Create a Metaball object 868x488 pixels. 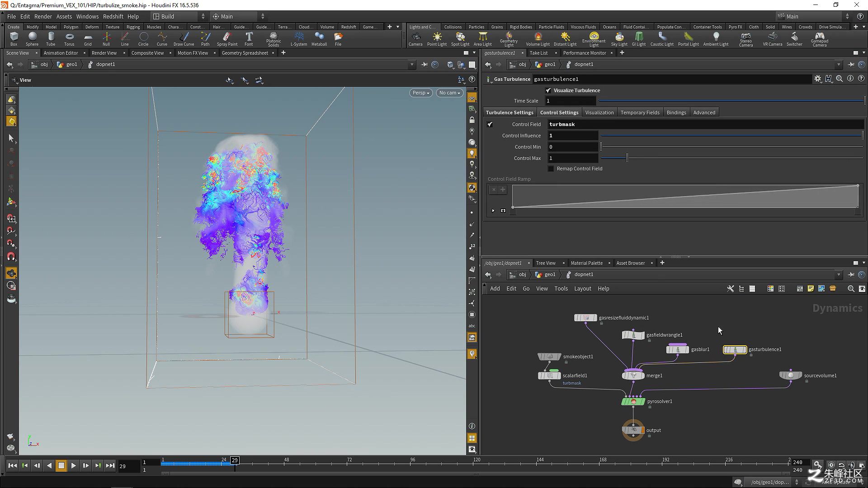coord(319,39)
